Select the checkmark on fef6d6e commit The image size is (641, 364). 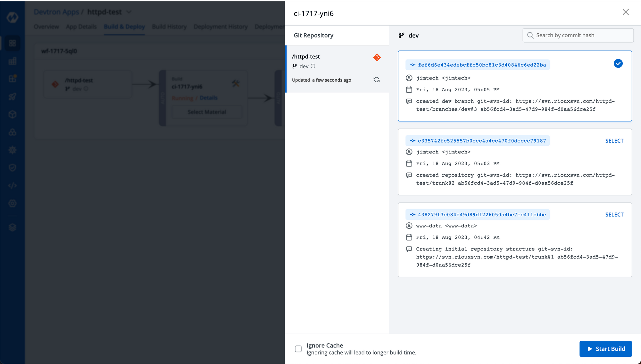point(618,63)
